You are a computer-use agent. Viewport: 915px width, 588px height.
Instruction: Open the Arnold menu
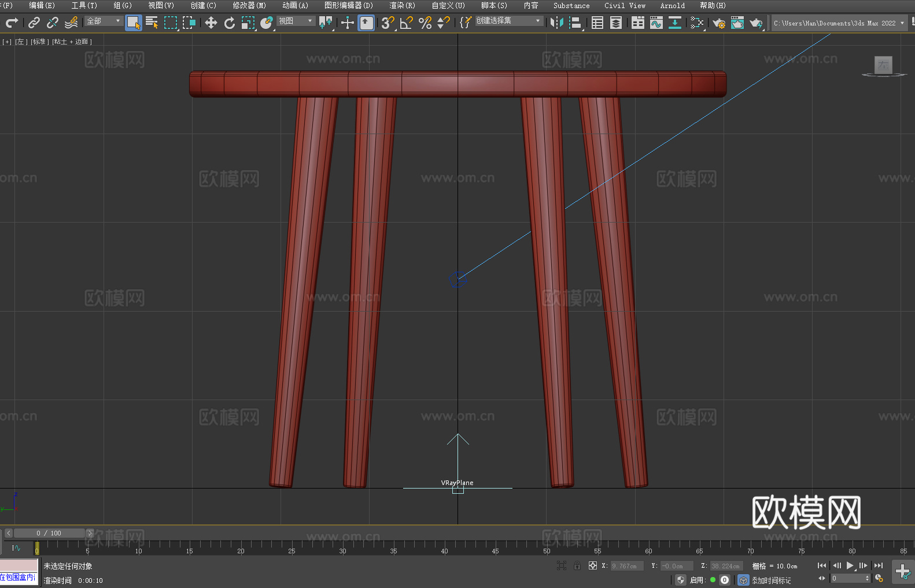point(672,5)
